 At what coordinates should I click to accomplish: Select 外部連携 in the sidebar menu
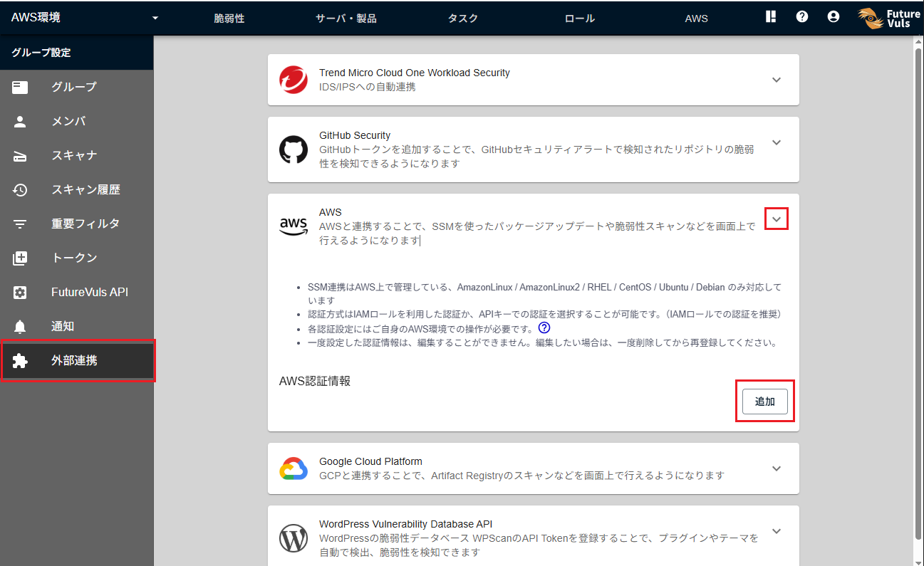pos(77,361)
